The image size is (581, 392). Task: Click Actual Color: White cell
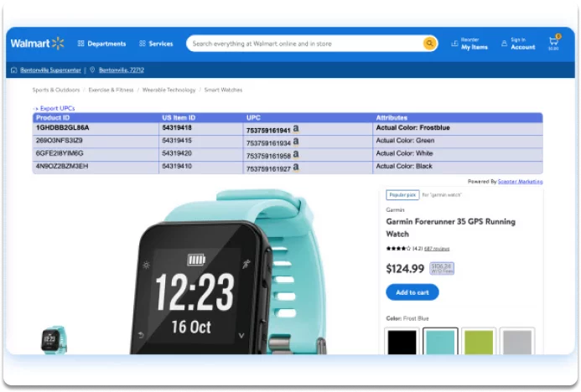point(404,153)
